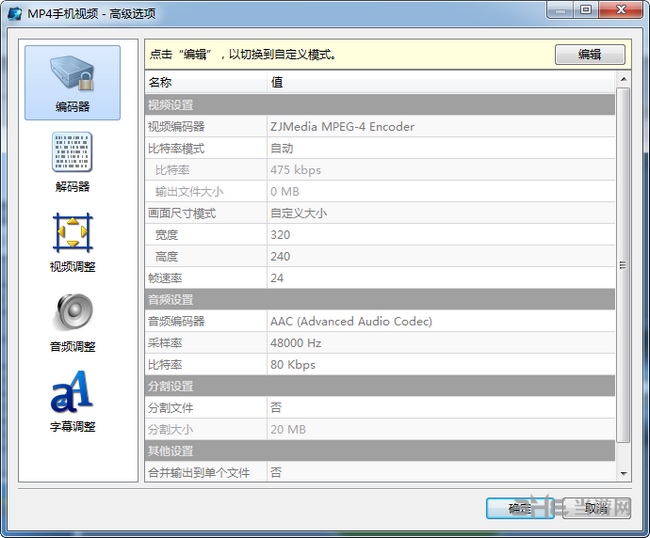The image size is (650, 538).
Task: Click the 合并输出到单个文件 row label
Action: 199,472
